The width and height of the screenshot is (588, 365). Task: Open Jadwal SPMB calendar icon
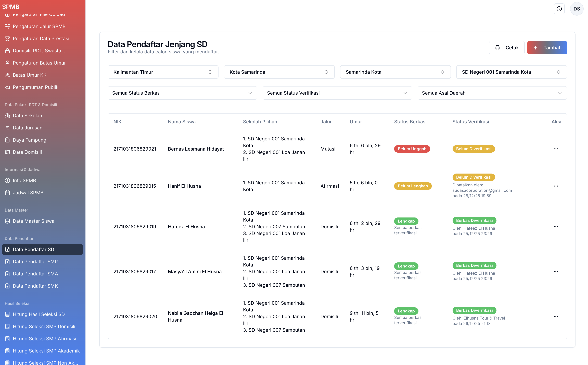pyautogui.click(x=7, y=192)
